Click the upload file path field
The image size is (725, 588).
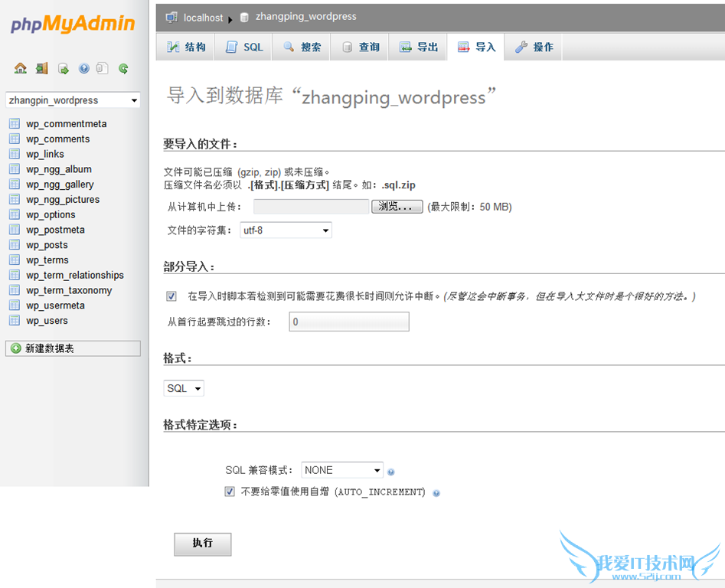[311, 207]
